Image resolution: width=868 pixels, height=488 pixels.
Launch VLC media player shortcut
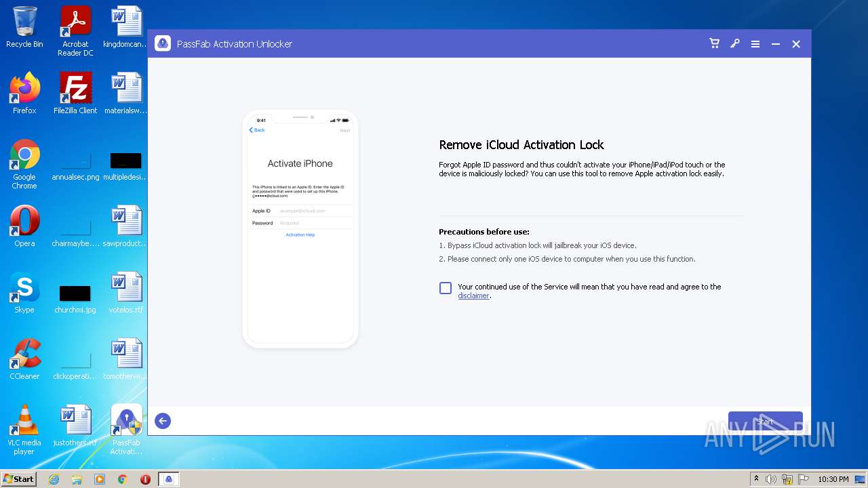tap(24, 430)
